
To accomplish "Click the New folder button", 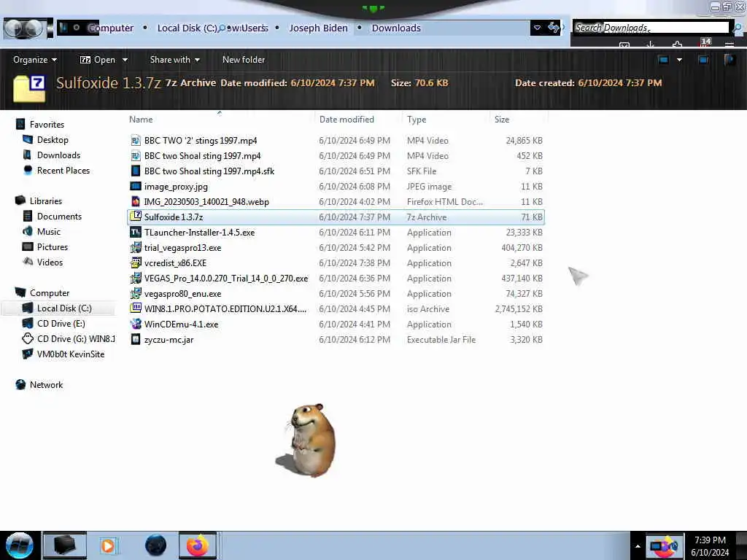I will coord(244,60).
